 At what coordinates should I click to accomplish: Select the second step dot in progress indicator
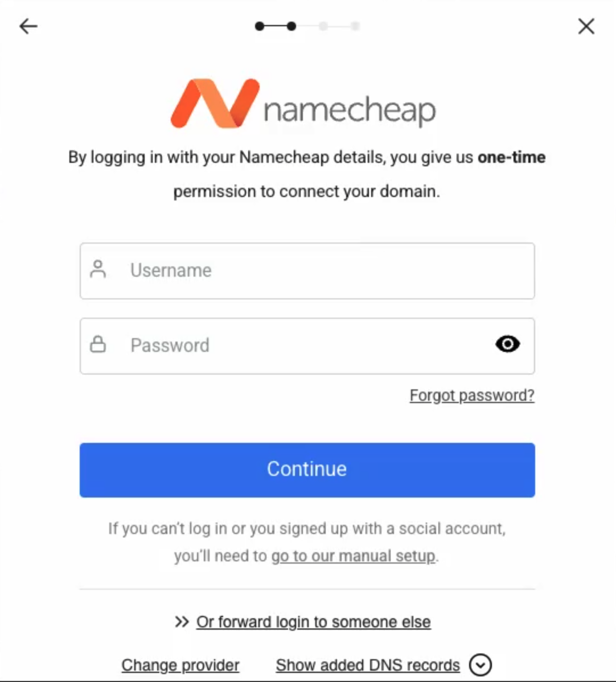click(291, 27)
